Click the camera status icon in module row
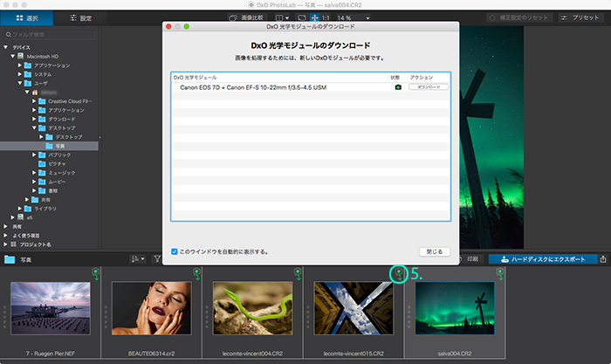 [x=398, y=87]
